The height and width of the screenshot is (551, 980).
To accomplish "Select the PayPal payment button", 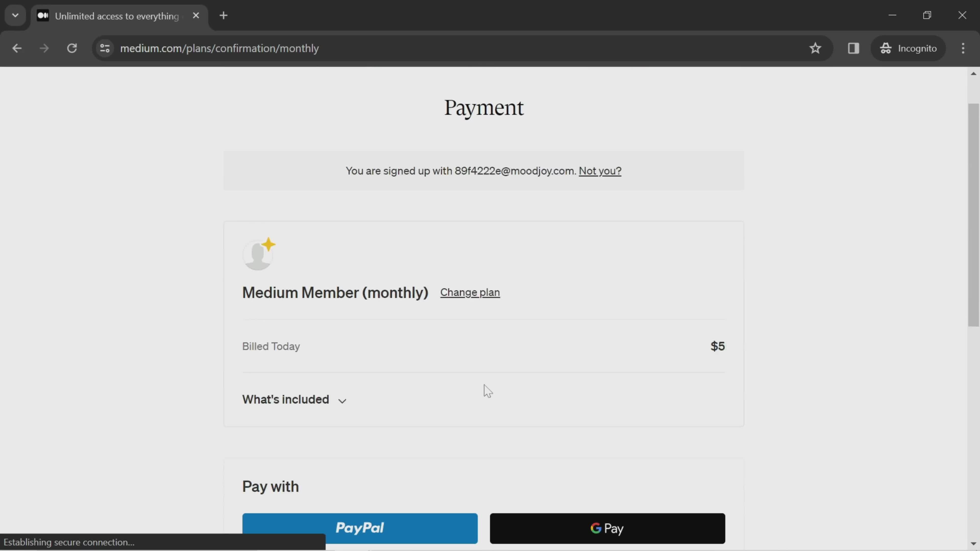I will tap(360, 528).
